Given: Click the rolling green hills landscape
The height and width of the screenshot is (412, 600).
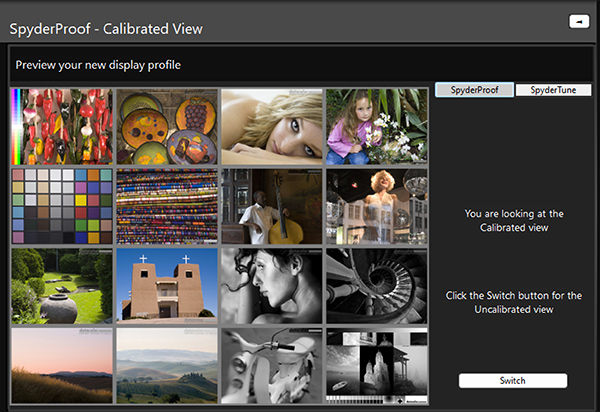Looking at the screenshot, I should point(166,365).
